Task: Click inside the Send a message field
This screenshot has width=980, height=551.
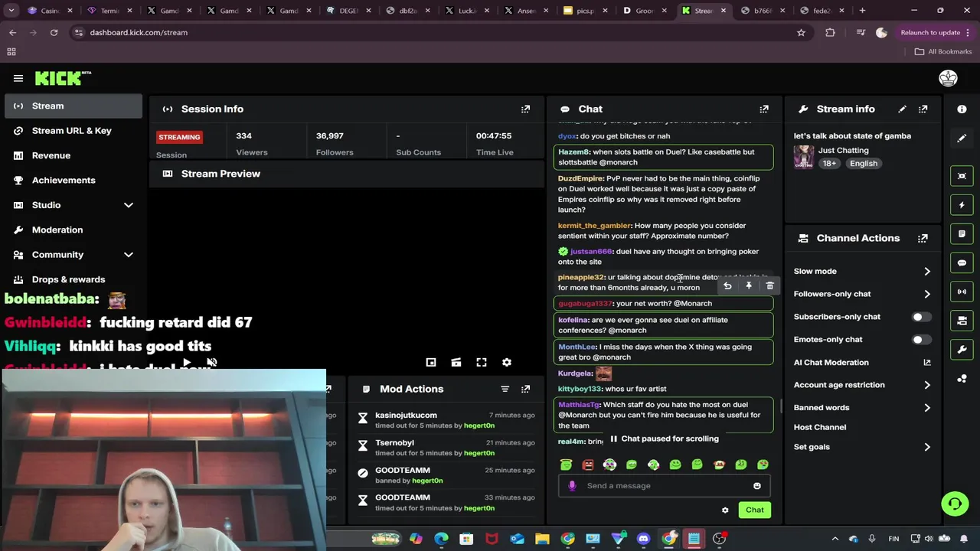Action: [x=664, y=486]
